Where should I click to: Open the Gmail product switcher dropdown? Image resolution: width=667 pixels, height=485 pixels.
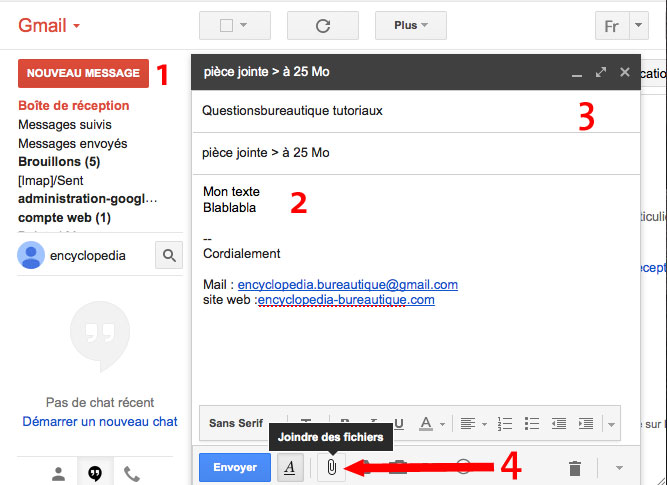coord(50,26)
